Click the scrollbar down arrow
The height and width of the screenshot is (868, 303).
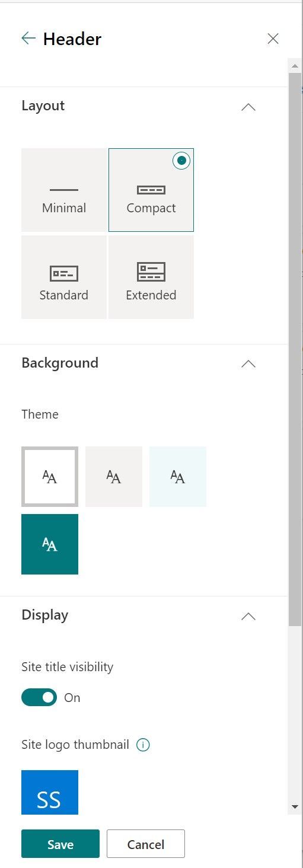point(295,807)
